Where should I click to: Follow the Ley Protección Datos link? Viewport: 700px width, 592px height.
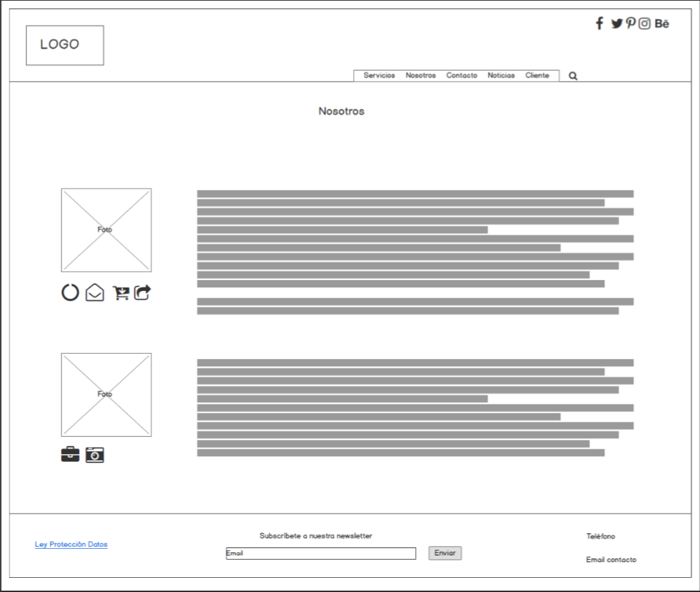coord(71,544)
